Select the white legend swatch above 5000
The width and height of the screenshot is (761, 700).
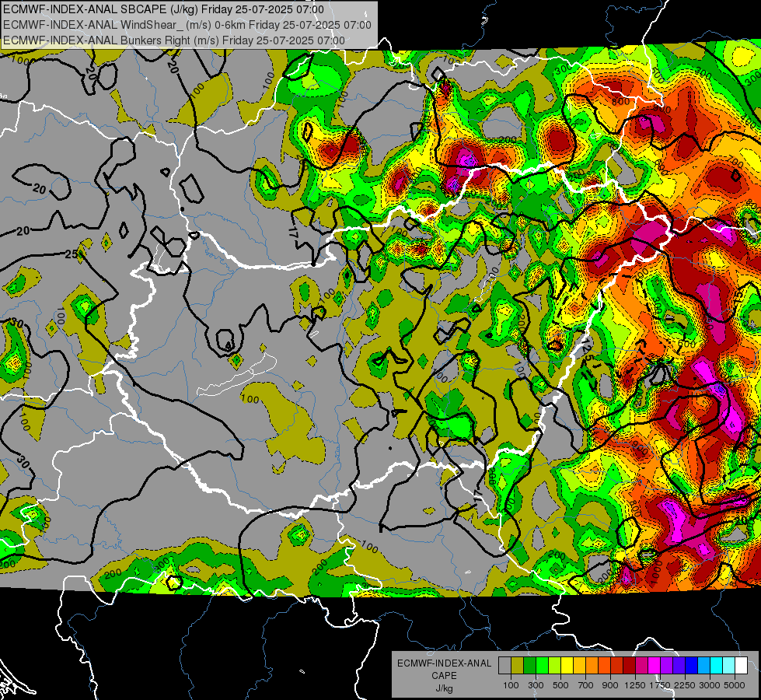[741, 666]
